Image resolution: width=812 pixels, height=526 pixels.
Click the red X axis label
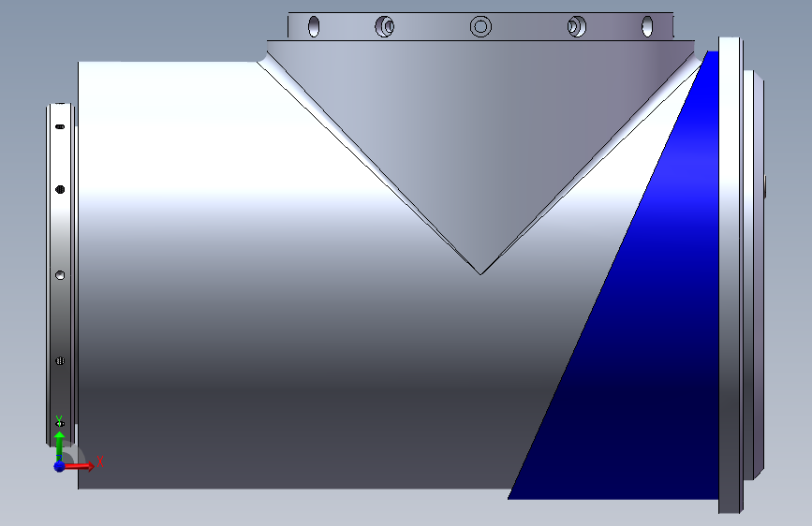click(100, 461)
